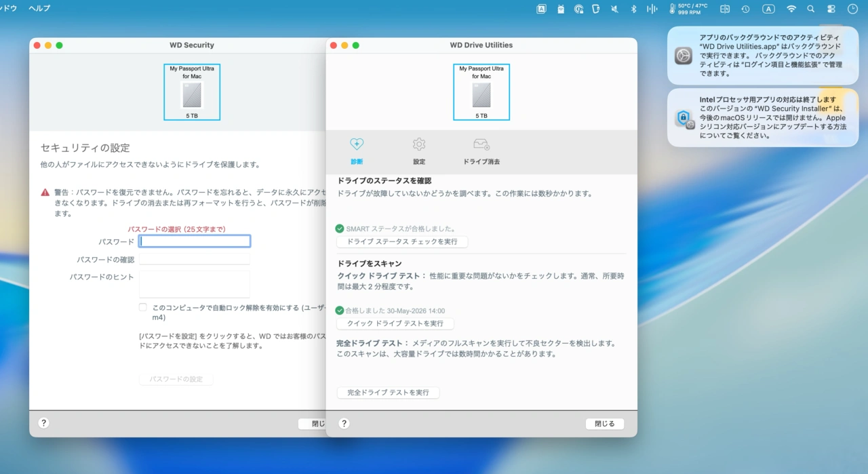This screenshot has height=474, width=868.
Task: Select My Passport drive thumbnail in WD Security
Action: [x=192, y=92]
